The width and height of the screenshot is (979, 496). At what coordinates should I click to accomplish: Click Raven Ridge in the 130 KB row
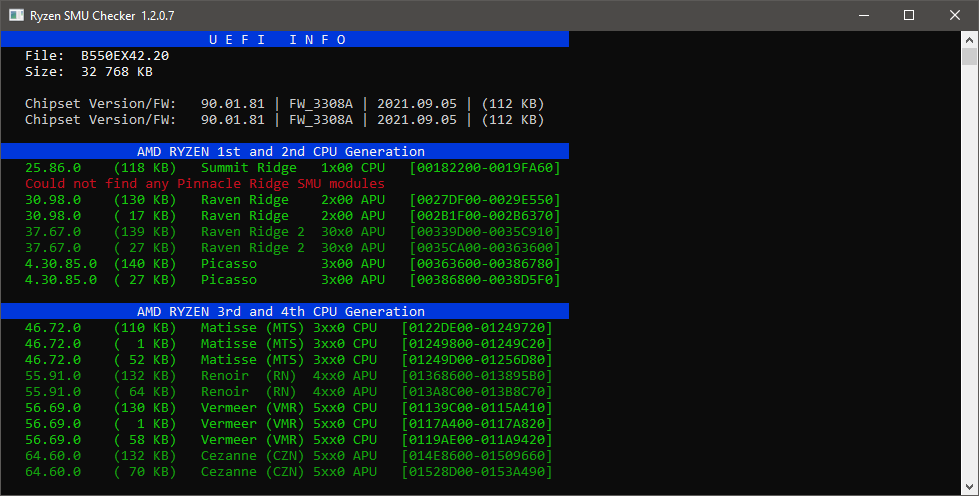245,200
